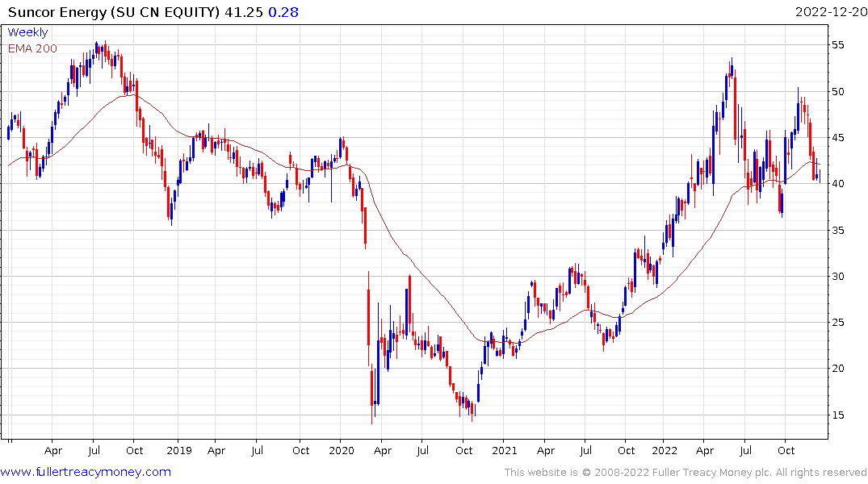Click the 55 price axis label
Screen dimensions: 868x484
click(x=838, y=45)
